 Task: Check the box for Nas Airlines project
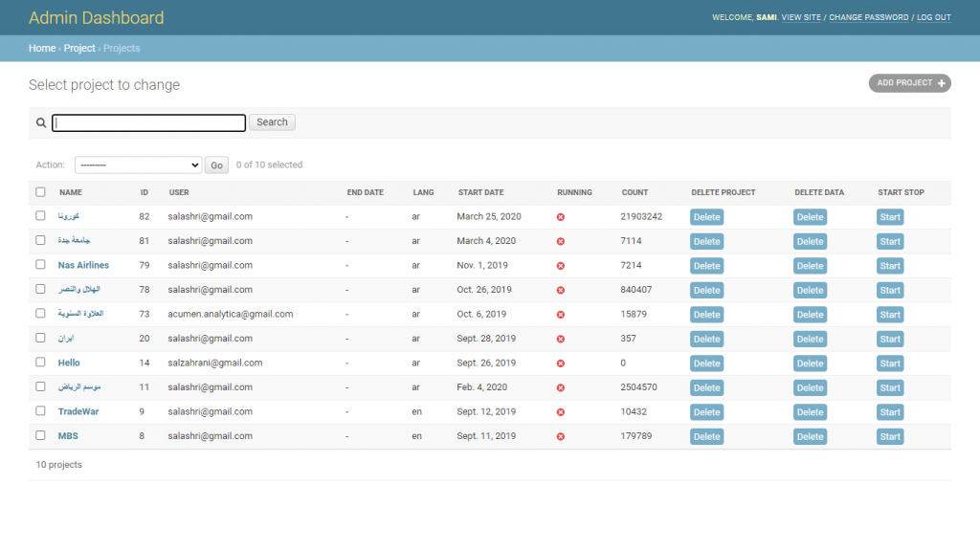40,264
